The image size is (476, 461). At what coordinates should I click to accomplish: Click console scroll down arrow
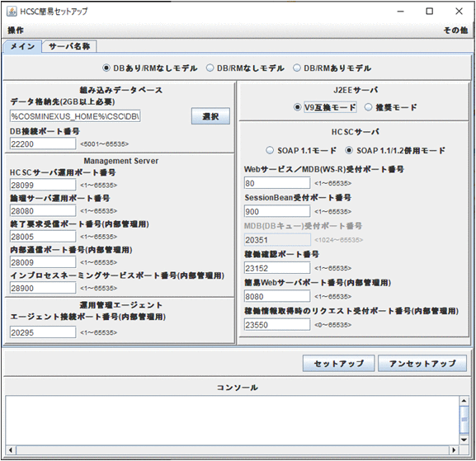click(464, 440)
